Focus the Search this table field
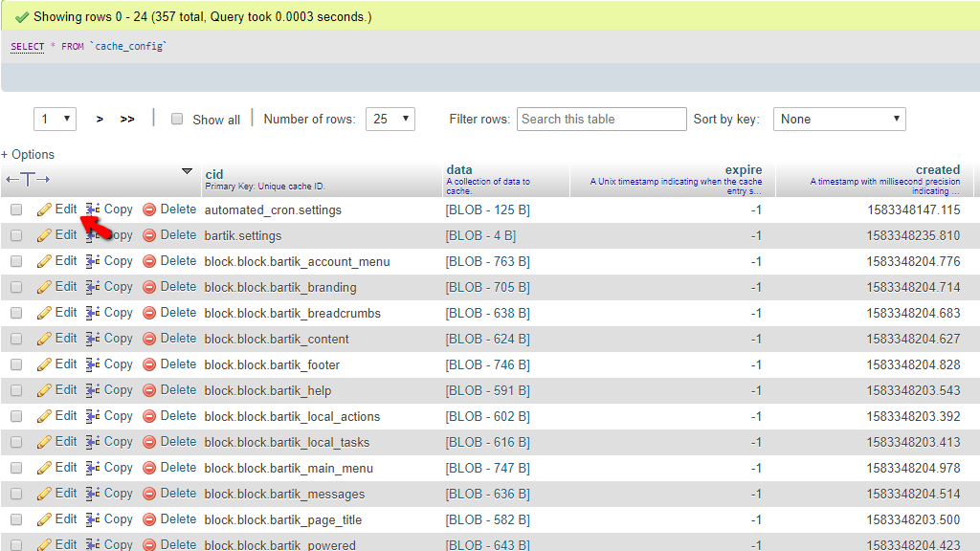The height and width of the screenshot is (551, 980). click(601, 119)
